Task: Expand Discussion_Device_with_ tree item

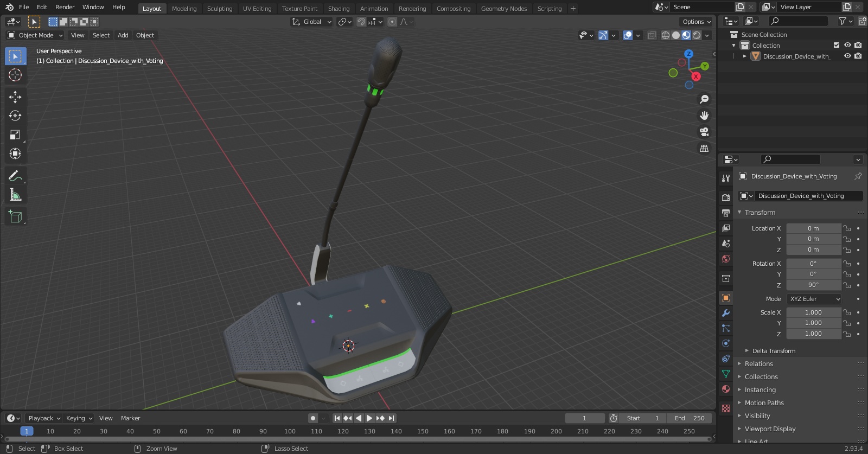Action: [x=745, y=56]
